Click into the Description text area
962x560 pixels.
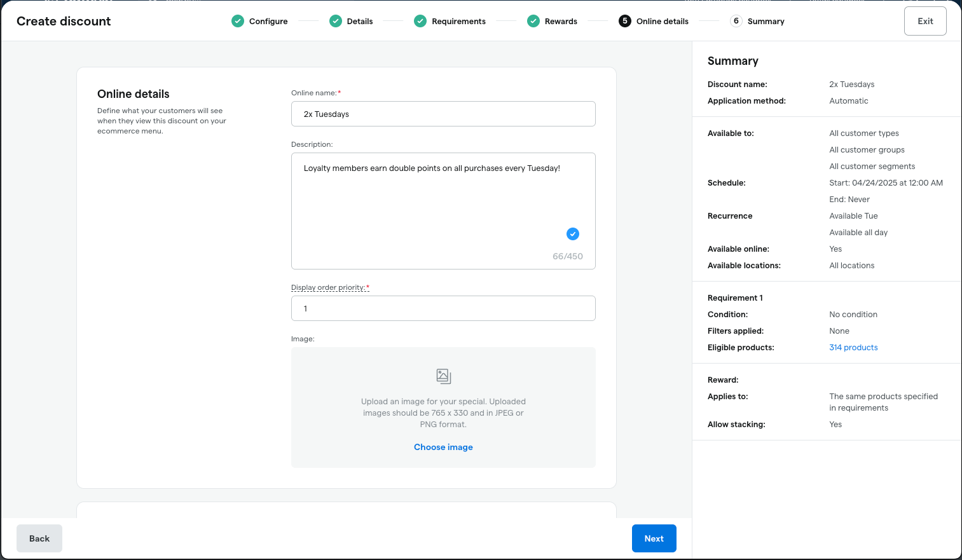443,211
